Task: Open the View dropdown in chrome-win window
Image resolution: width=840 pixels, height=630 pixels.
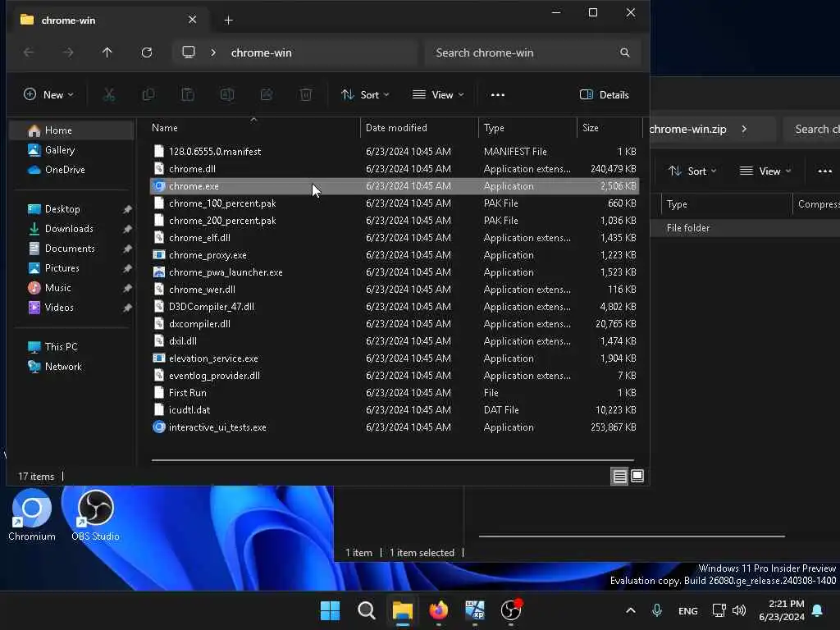Action: (x=438, y=95)
